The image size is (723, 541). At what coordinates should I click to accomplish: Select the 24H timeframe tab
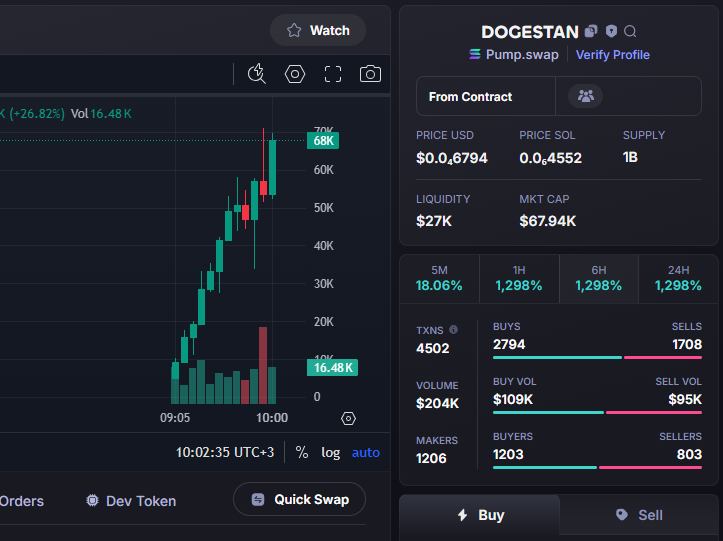pyautogui.click(x=678, y=279)
